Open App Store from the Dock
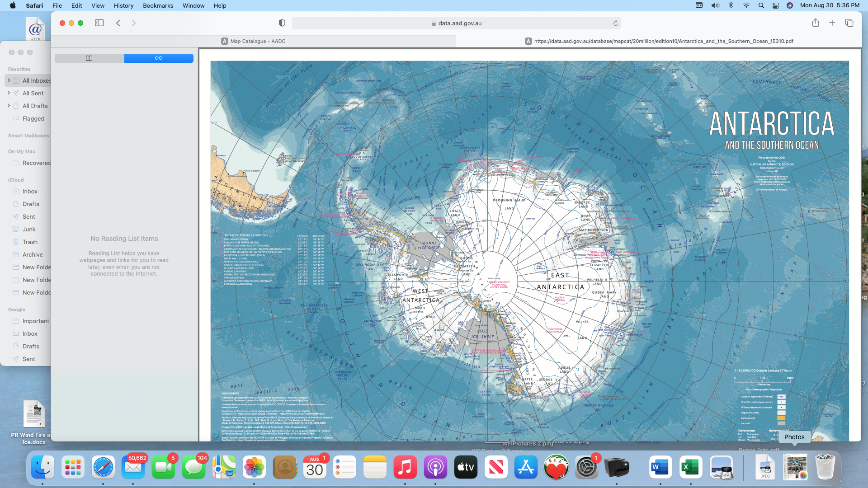The width and height of the screenshot is (868, 488). (x=526, y=467)
